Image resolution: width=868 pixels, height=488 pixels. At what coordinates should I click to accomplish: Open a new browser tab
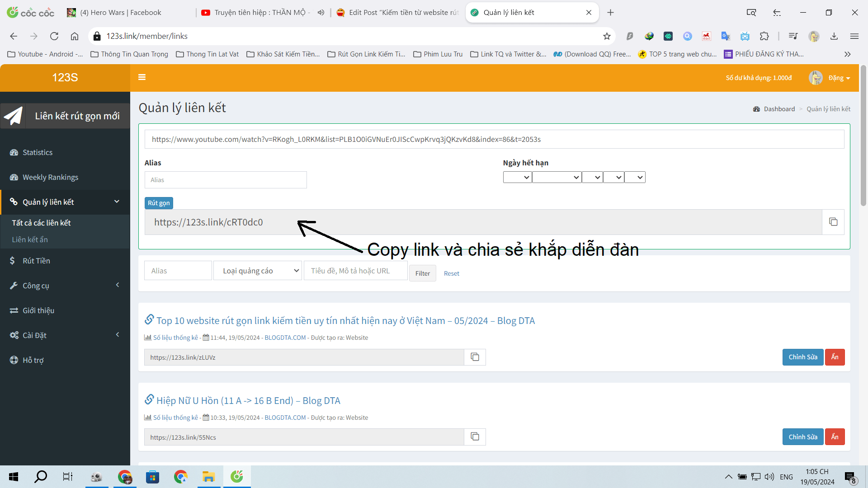tap(610, 13)
